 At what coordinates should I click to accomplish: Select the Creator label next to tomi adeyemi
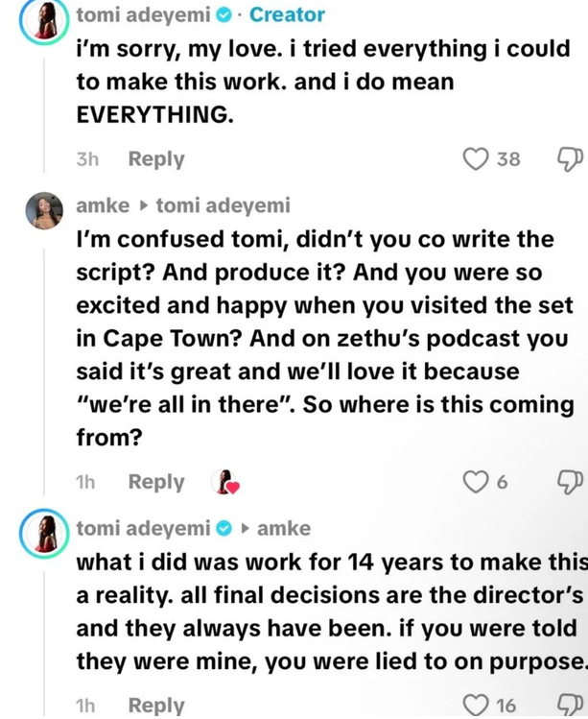(288, 15)
